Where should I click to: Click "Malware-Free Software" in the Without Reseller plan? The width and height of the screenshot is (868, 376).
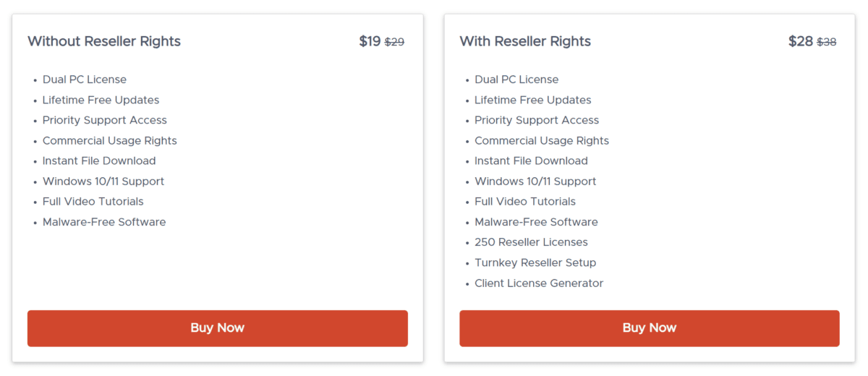[x=104, y=222]
